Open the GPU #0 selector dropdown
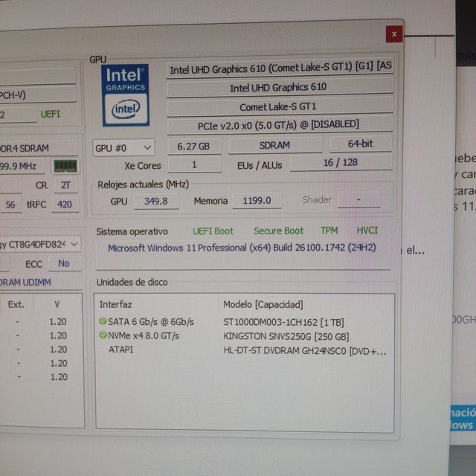The image size is (476, 476). (123, 148)
